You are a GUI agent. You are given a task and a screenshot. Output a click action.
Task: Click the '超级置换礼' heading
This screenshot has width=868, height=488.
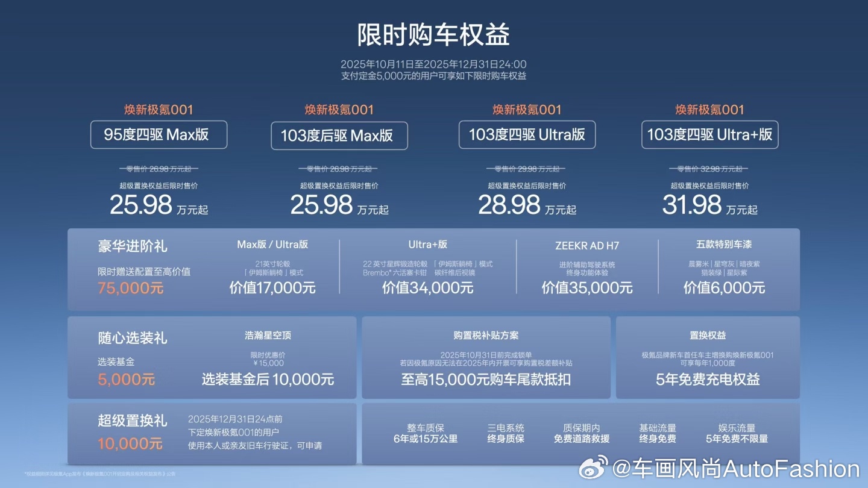pyautogui.click(x=133, y=421)
